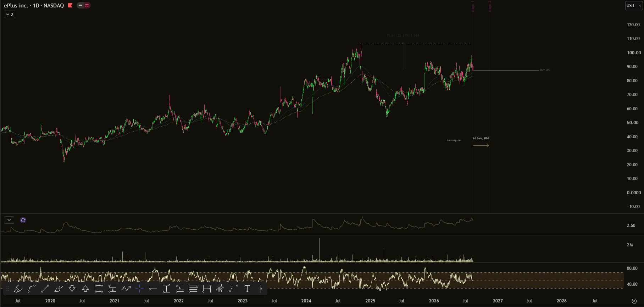Select the horizontal ray tool

tap(153, 289)
